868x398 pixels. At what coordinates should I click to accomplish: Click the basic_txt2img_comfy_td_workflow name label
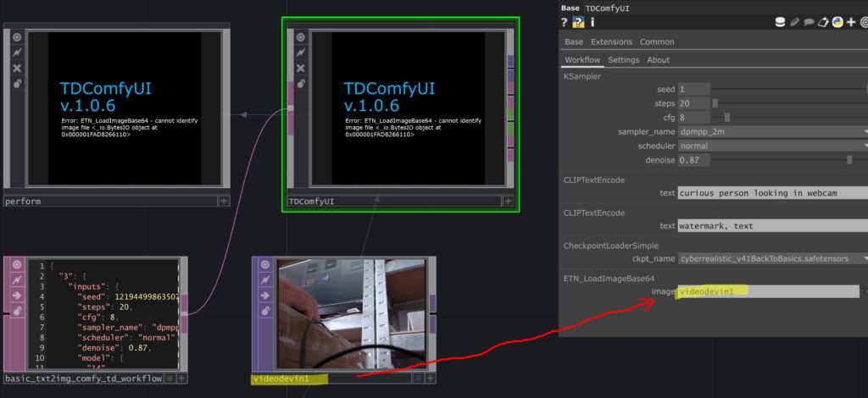(x=84, y=379)
